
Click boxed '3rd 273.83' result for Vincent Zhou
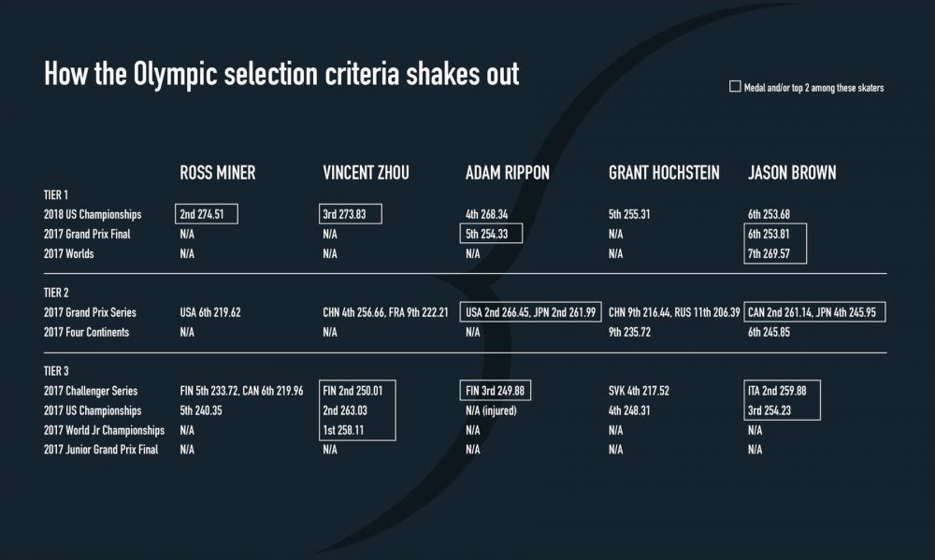click(352, 214)
